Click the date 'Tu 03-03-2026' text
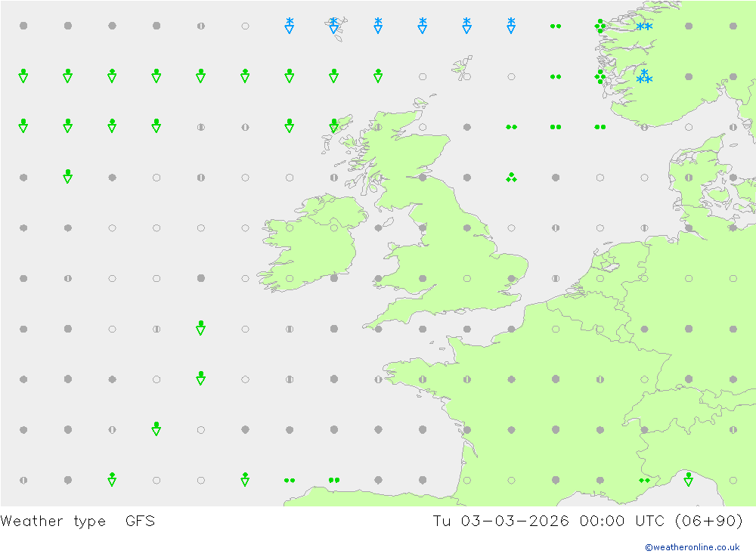756x554 pixels. pyautogui.click(x=500, y=522)
